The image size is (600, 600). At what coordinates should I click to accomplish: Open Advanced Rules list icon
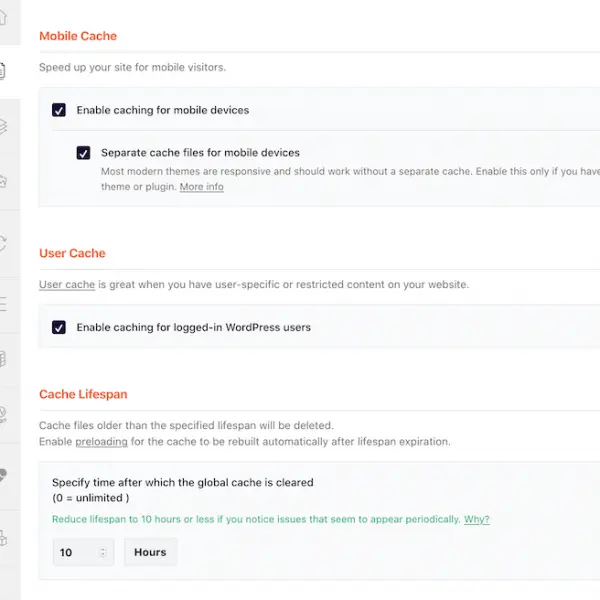click(x=5, y=304)
